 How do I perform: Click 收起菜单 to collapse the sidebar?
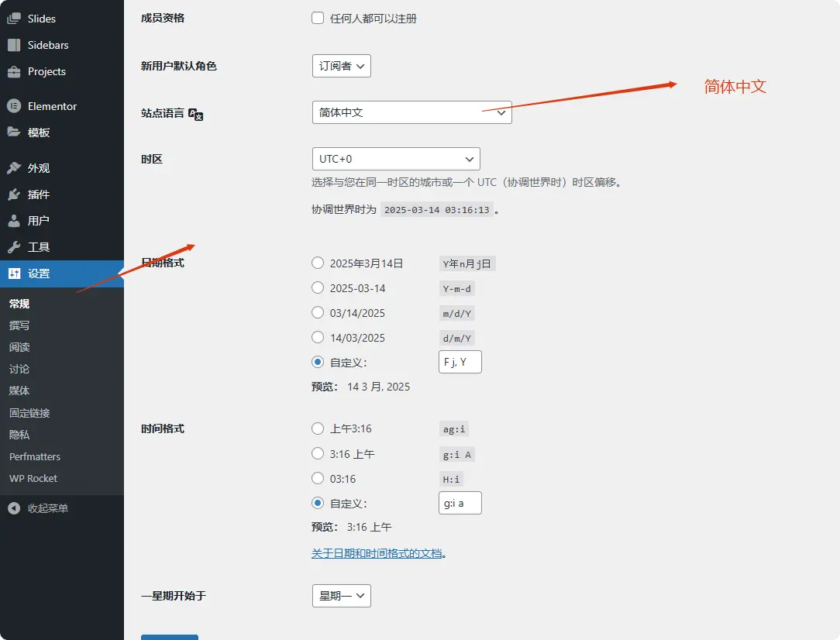click(x=47, y=508)
